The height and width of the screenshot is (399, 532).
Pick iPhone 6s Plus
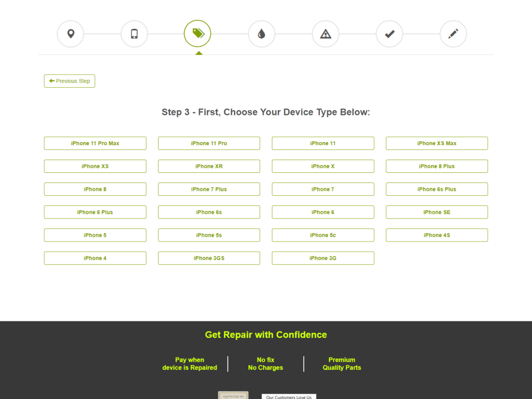437,189
